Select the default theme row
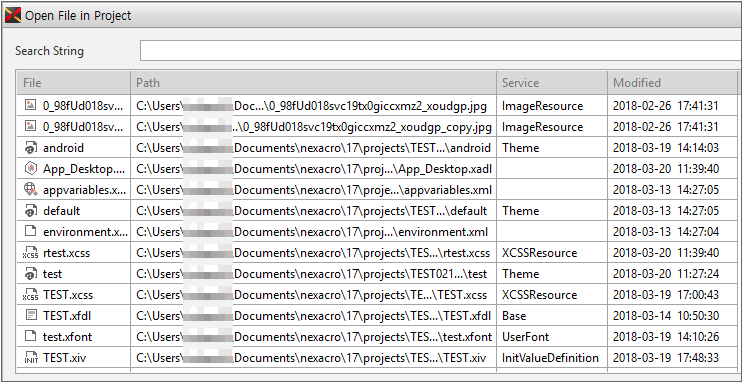This screenshot has width=742, height=382. point(377,211)
